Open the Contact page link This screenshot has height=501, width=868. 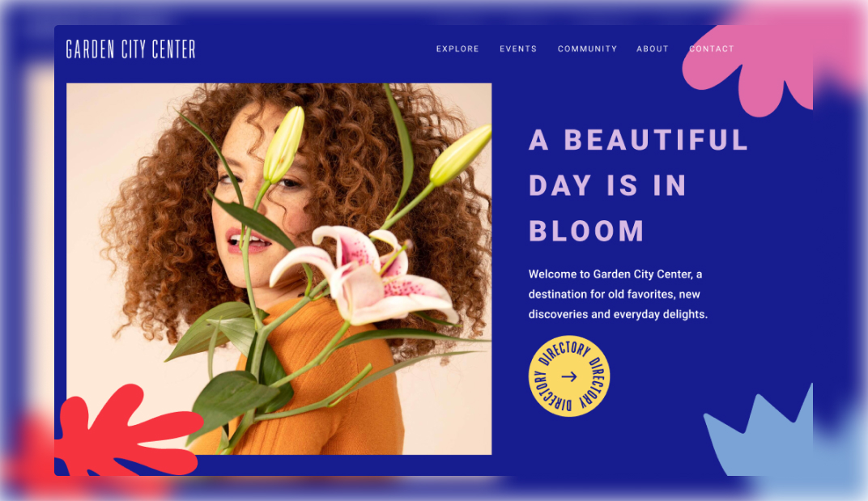(712, 49)
